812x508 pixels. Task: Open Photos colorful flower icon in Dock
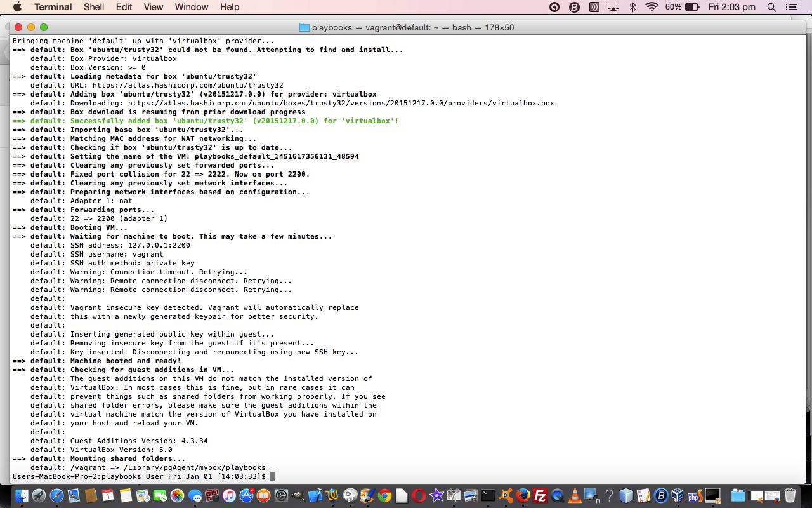point(177,496)
